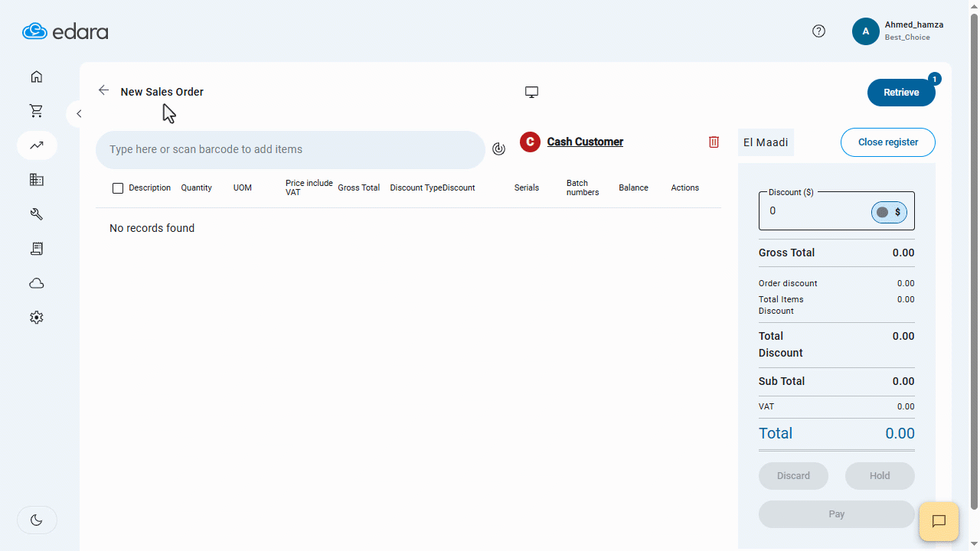Image resolution: width=980 pixels, height=551 pixels.
Task: Click the edara logo
Action: tap(65, 31)
